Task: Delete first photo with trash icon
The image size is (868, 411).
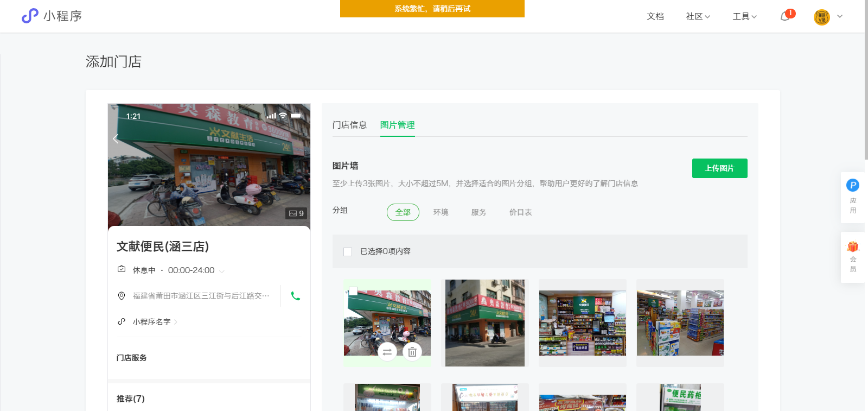Action: click(412, 352)
